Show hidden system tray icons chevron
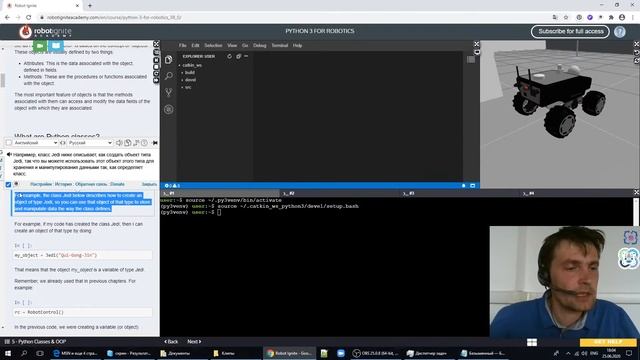The image size is (640, 360). [568, 353]
